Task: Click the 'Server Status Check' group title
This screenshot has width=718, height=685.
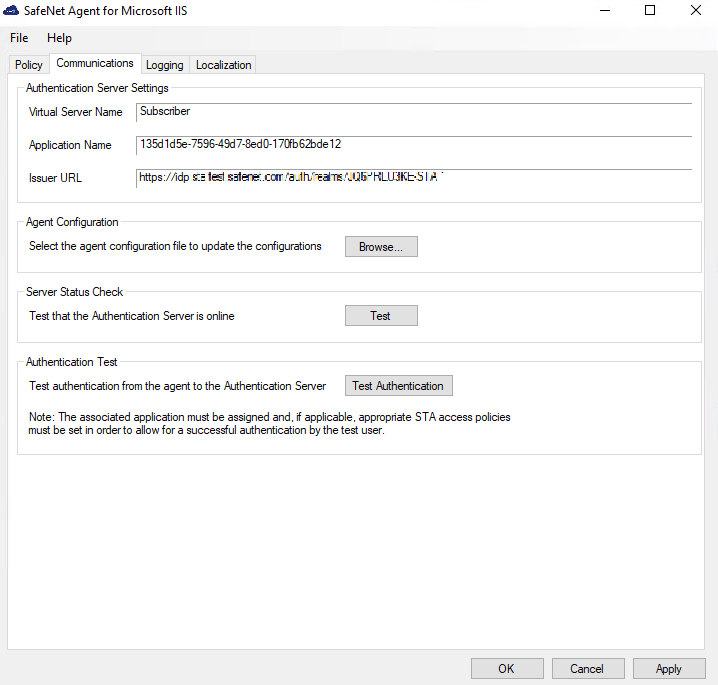Action: [74, 292]
